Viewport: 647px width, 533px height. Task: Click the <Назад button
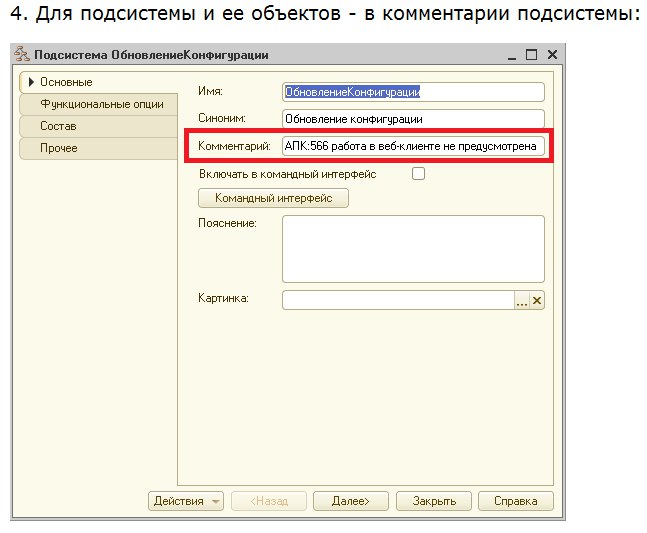pos(269,501)
